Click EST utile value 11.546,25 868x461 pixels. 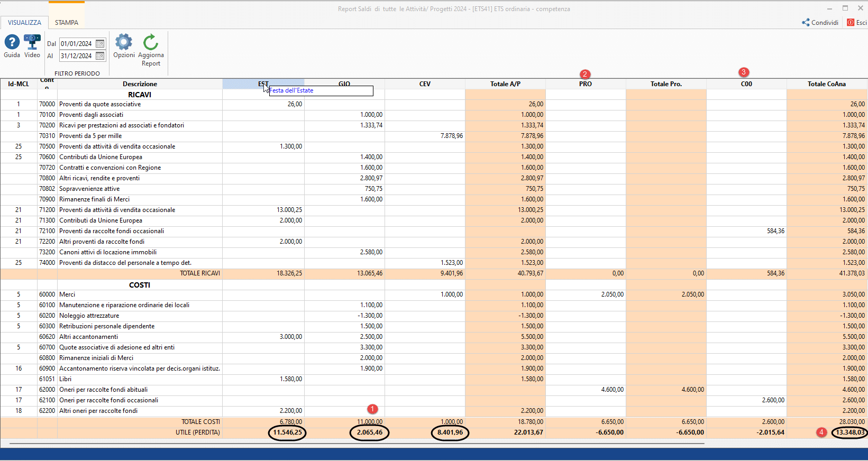(x=287, y=432)
